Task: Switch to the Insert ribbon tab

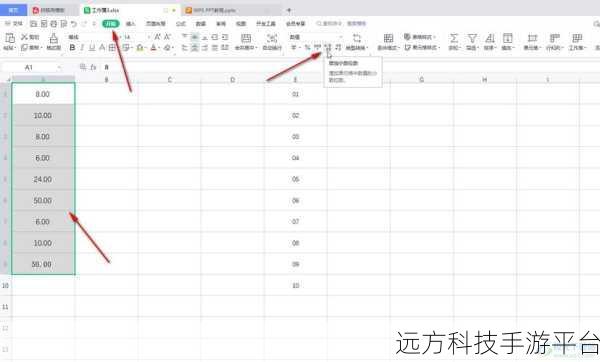Action: click(130, 24)
